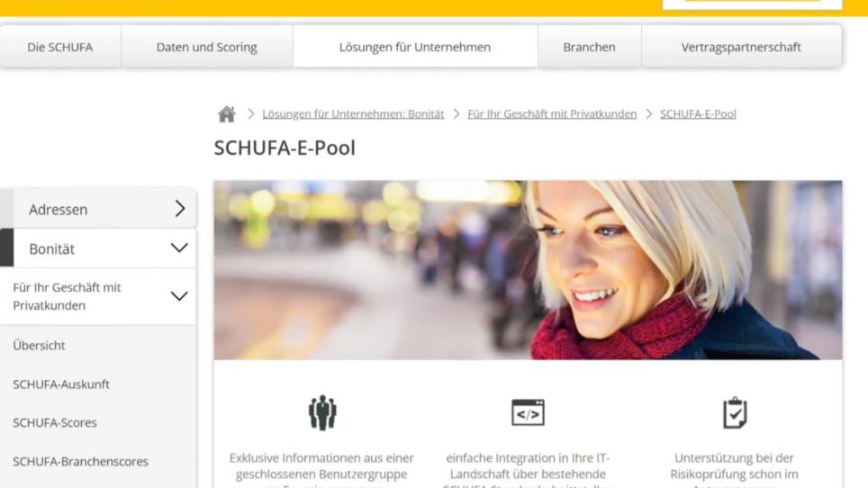
Task: Open SCHUFA-Auskunft in the sidebar
Action: tap(61, 384)
